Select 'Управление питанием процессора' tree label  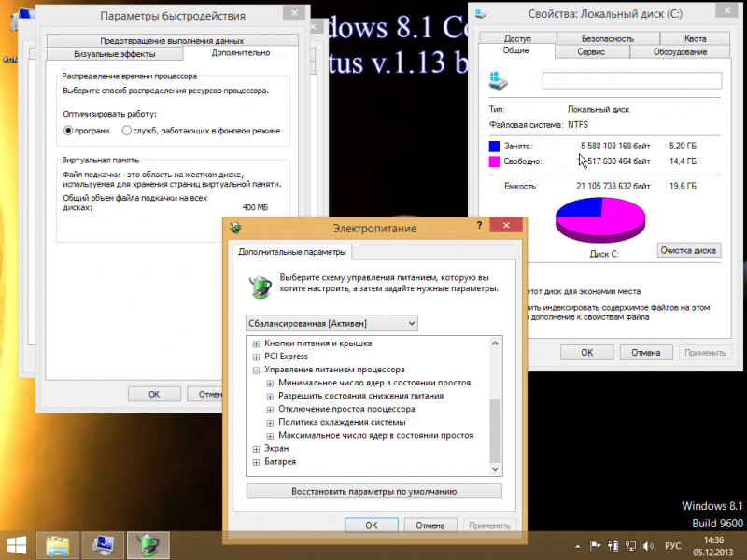334,370
